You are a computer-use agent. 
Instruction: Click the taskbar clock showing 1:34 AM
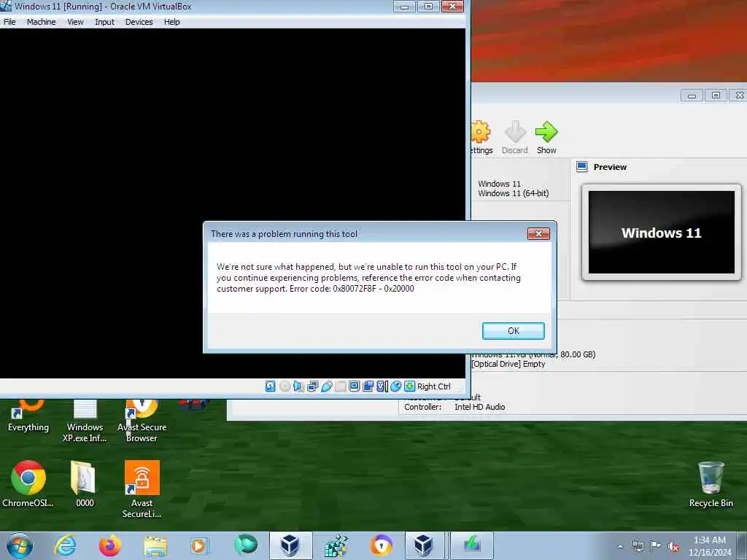[709, 546]
